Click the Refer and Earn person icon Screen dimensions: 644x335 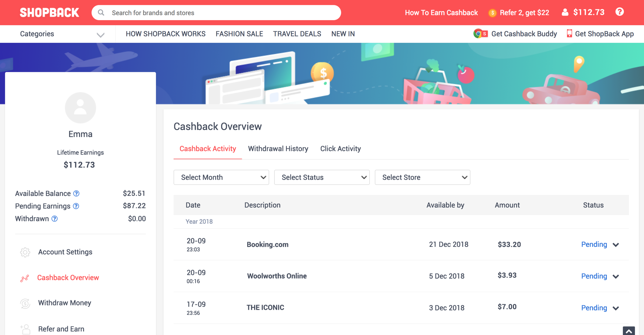click(25, 329)
